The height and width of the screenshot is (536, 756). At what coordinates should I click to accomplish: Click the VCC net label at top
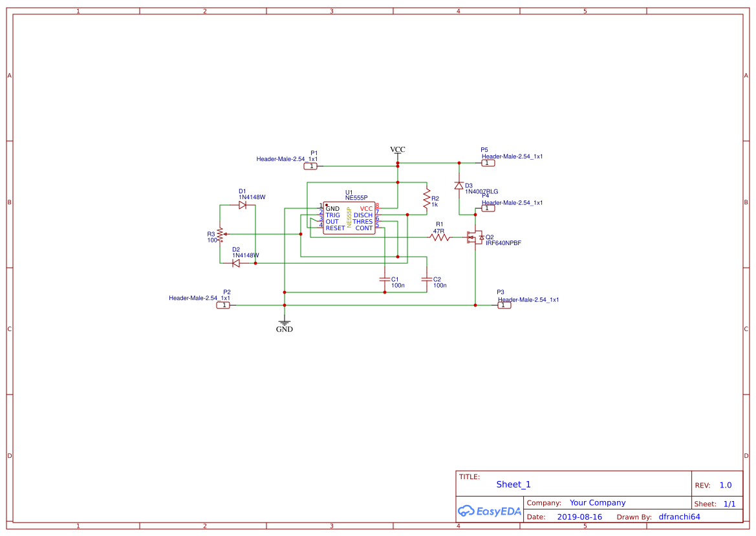coord(396,150)
